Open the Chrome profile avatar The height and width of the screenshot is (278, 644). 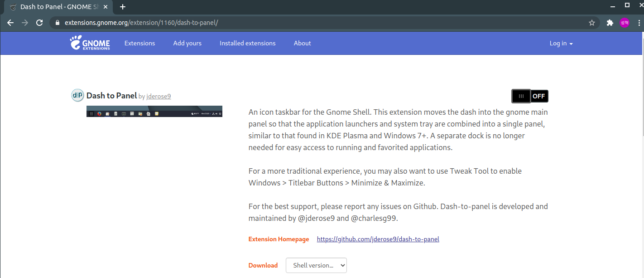point(625,23)
